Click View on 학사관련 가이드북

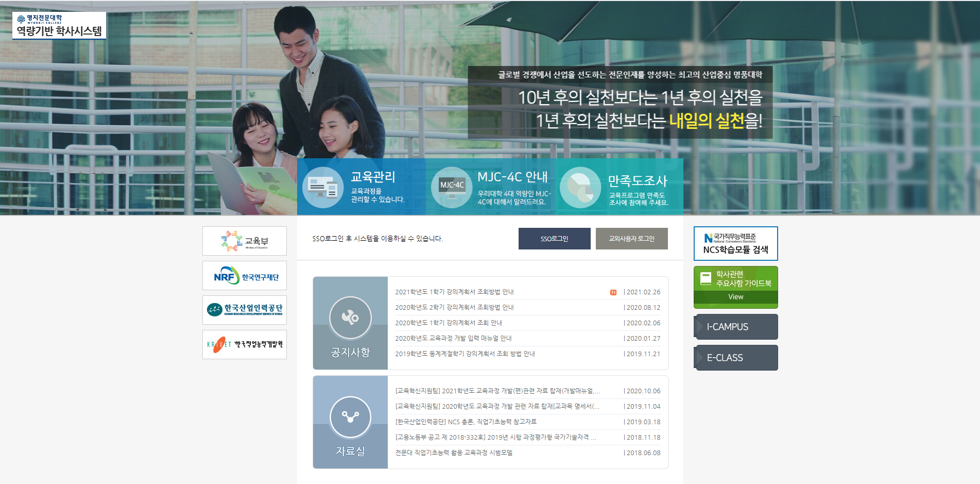pyautogui.click(x=735, y=297)
